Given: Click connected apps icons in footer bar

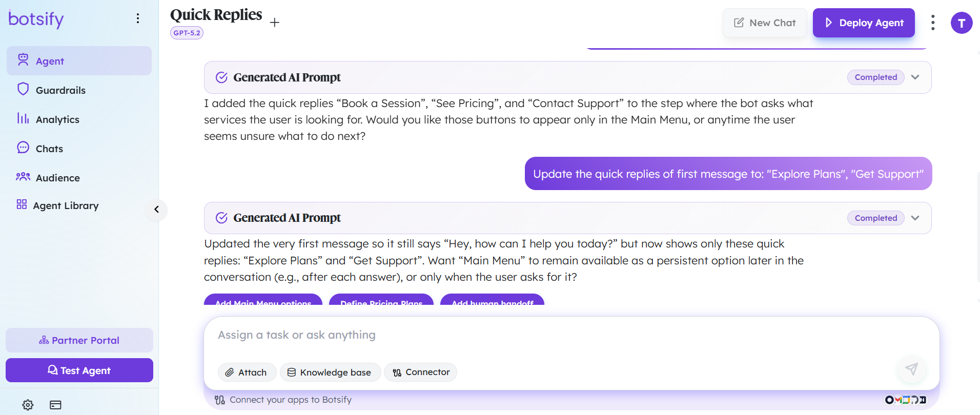Looking at the screenshot, I should [906, 400].
